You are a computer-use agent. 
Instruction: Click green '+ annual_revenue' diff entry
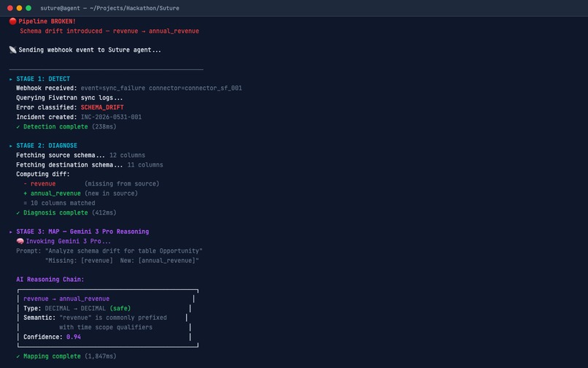pos(52,193)
